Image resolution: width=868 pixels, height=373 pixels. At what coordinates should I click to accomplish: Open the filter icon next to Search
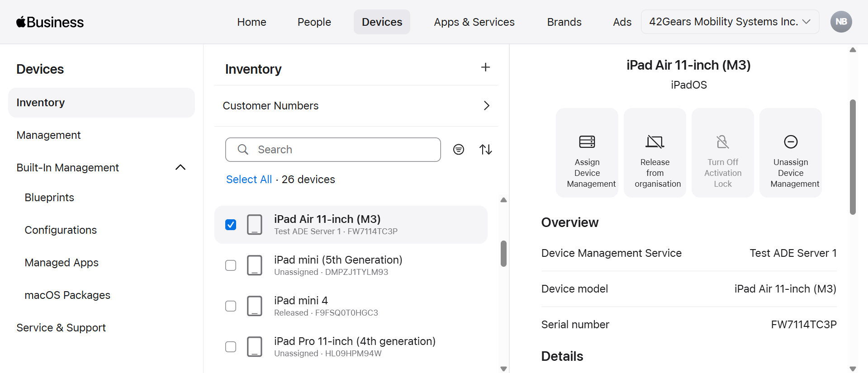click(x=458, y=150)
